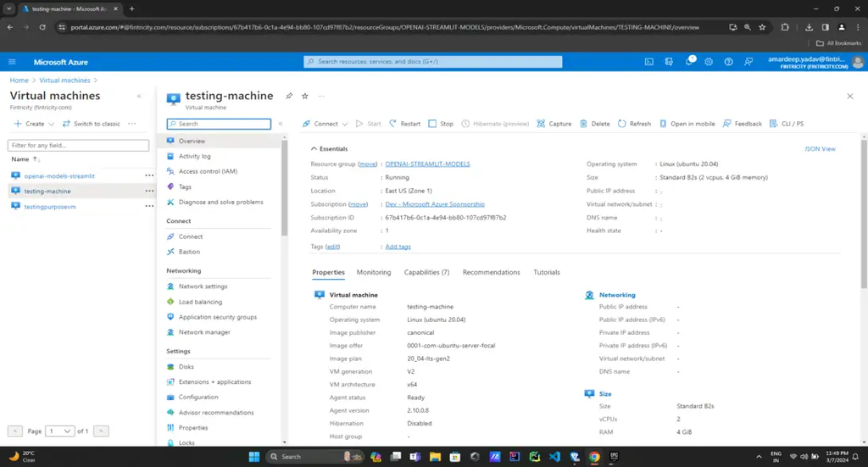The width and height of the screenshot is (868, 467).
Task: Open Network manager
Action: click(204, 332)
